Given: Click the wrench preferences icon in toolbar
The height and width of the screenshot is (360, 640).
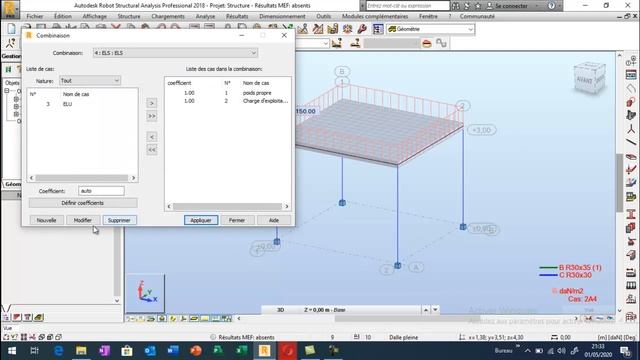Looking at the screenshot, I should point(362,29).
